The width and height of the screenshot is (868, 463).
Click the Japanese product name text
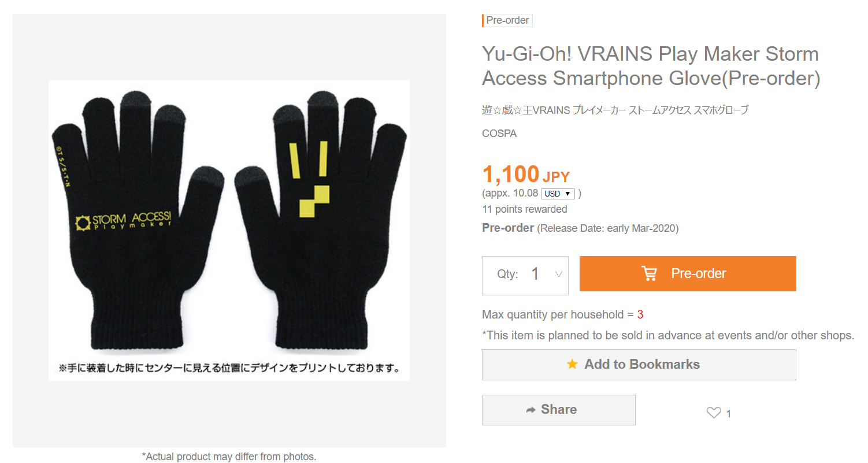(615, 110)
